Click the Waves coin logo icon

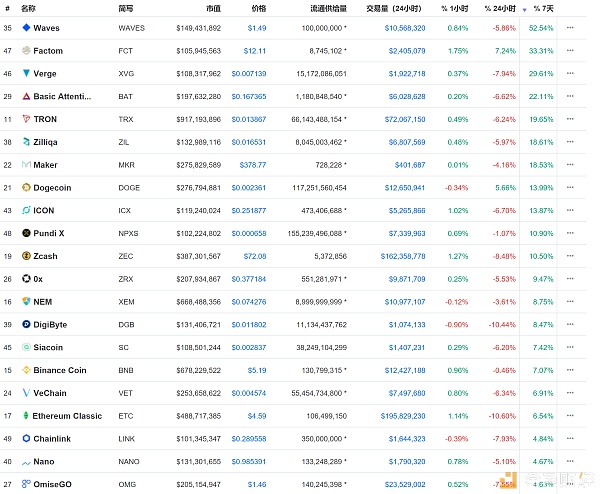[x=26, y=28]
